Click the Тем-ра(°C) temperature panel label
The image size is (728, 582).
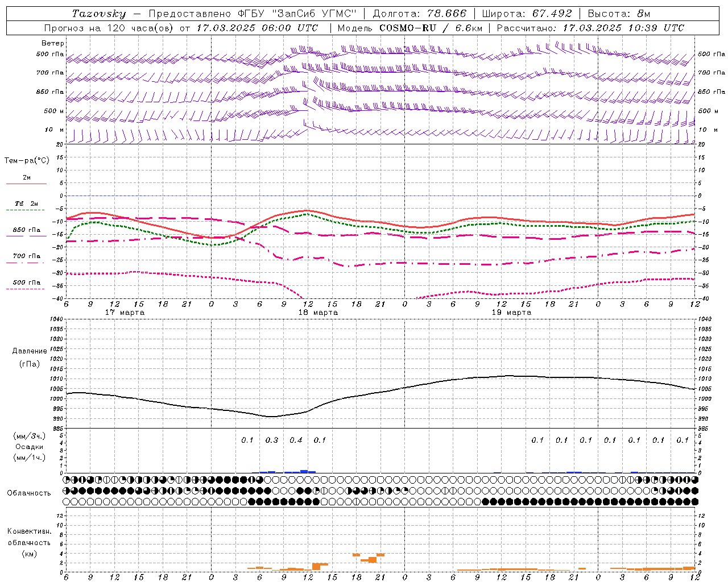(x=27, y=161)
